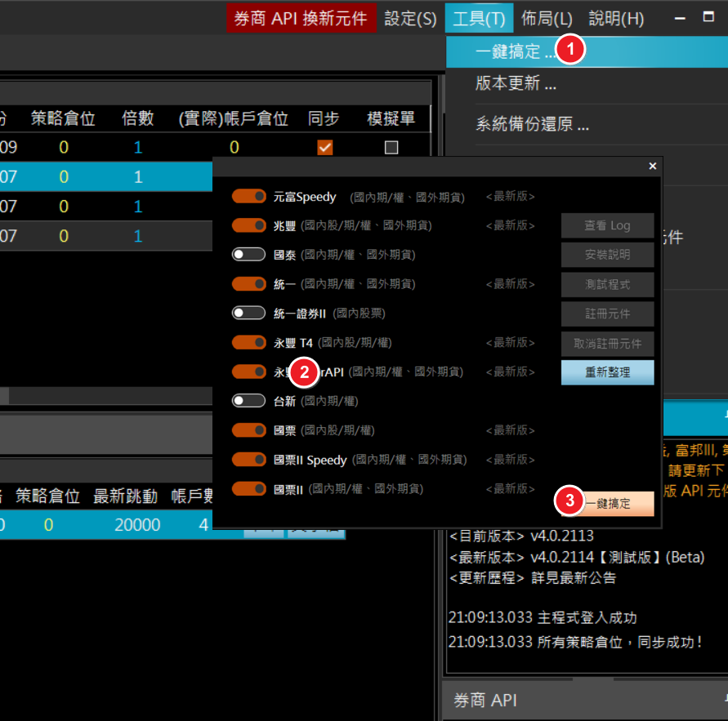Image resolution: width=728 pixels, height=721 pixels.
Task: Click the 模擬單 column header
Action: pos(391,118)
